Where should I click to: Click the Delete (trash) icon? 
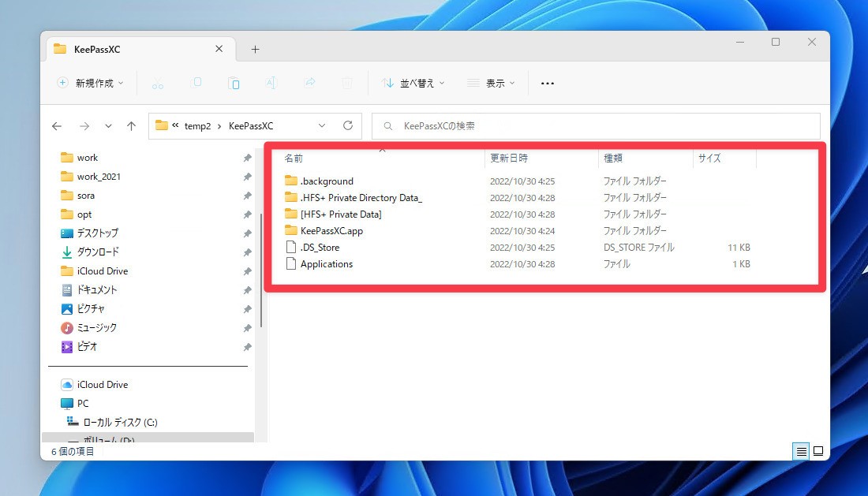(x=347, y=83)
